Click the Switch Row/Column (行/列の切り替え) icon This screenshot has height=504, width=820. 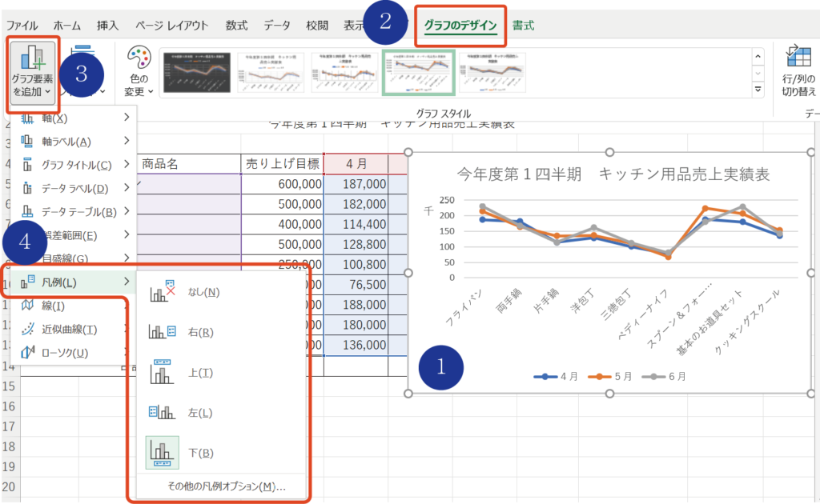798,69
